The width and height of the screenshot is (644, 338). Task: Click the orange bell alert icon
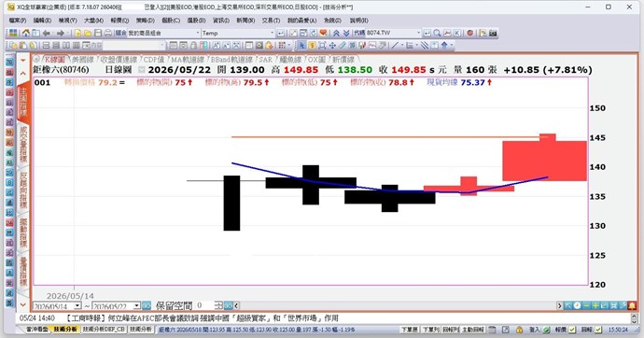pos(632,305)
